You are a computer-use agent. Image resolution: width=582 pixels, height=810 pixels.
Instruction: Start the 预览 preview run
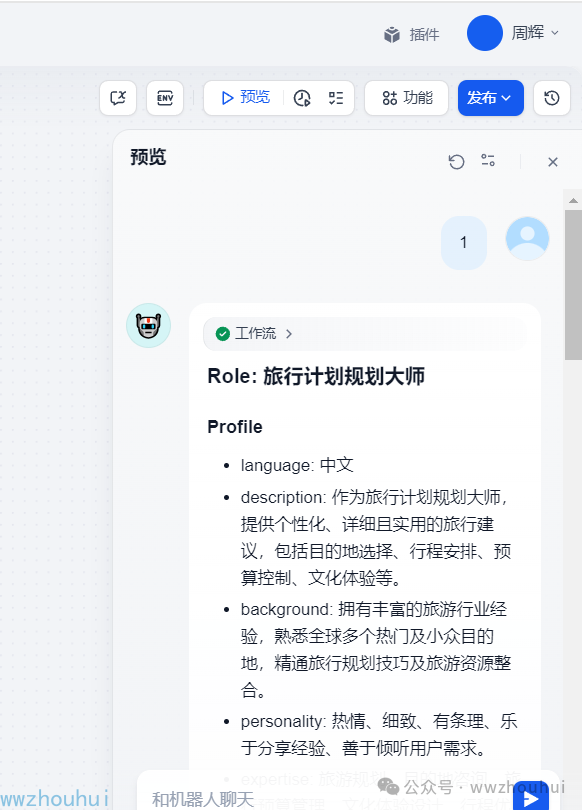(x=245, y=98)
